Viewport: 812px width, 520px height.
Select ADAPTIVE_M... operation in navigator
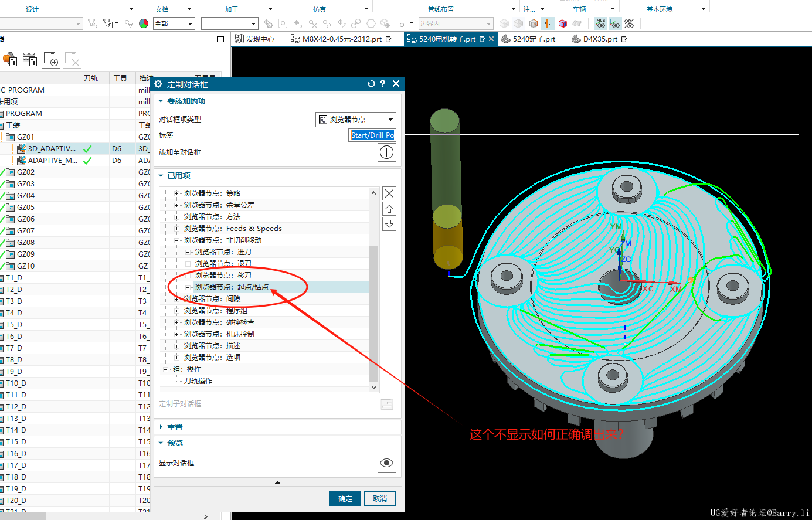coord(52,161)
